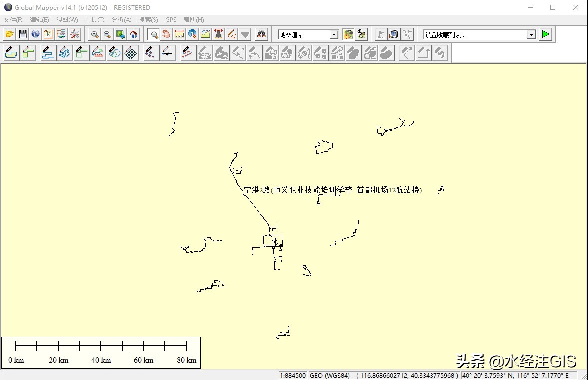Open the 工具(T) menu
Viewport: 588px width, 380px height.
coord(95,20)
